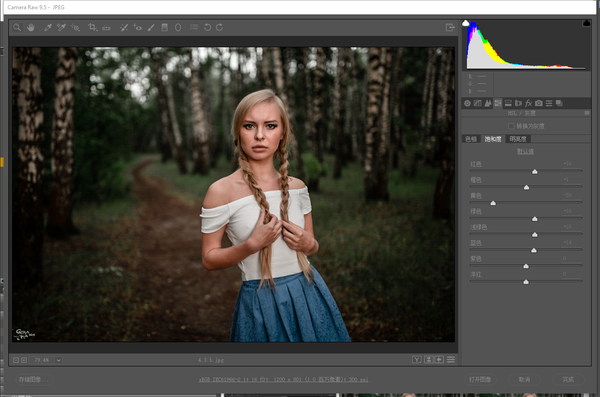Toggle full screen mode icon
Image resolution: width=600 pixels, height=397 pixels.
[x=450, y=27]
